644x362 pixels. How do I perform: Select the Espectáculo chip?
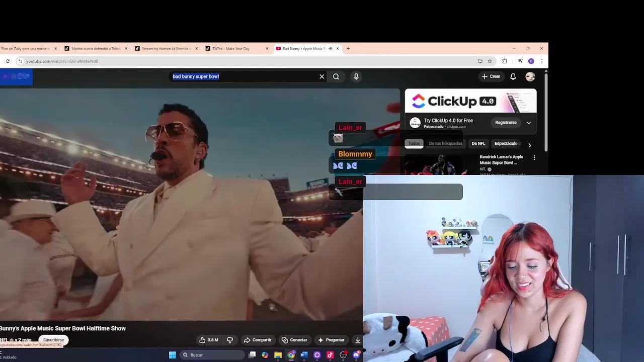click(x=507, y=143)
